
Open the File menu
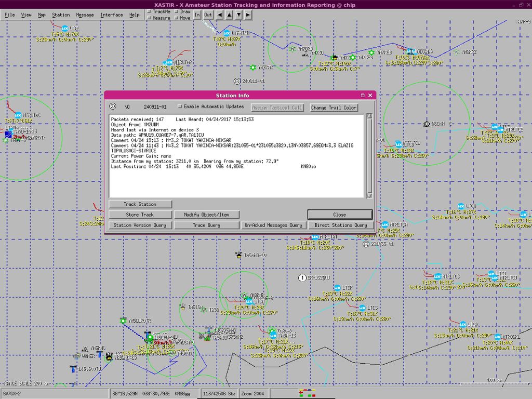(9, 15)
